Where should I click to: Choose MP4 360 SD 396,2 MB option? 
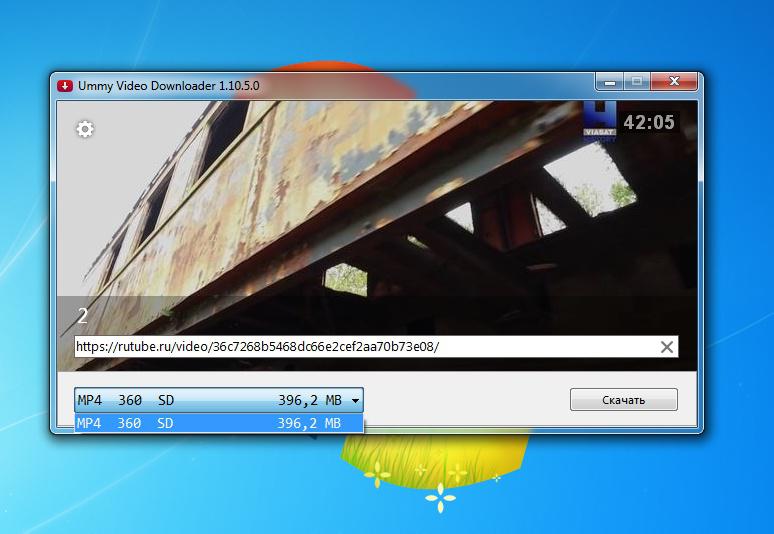pos(219,423)
